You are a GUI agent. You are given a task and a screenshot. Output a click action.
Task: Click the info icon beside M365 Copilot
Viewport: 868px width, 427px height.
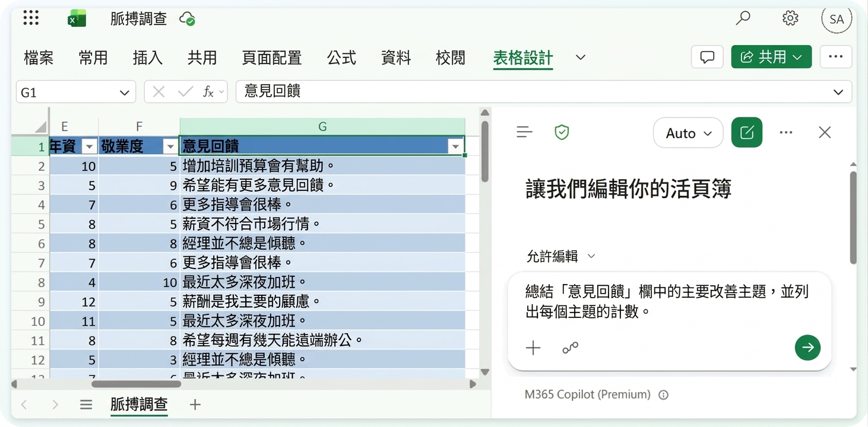tap(664, 395)
